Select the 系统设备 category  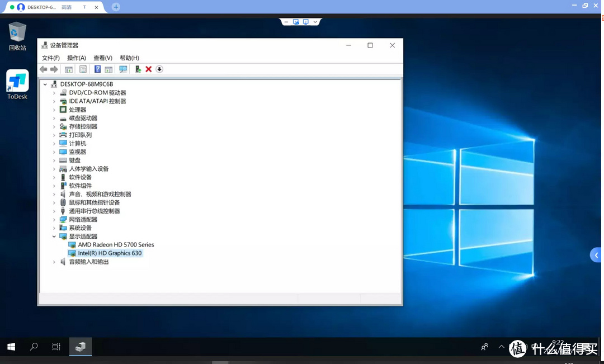[x=81, y=228]
